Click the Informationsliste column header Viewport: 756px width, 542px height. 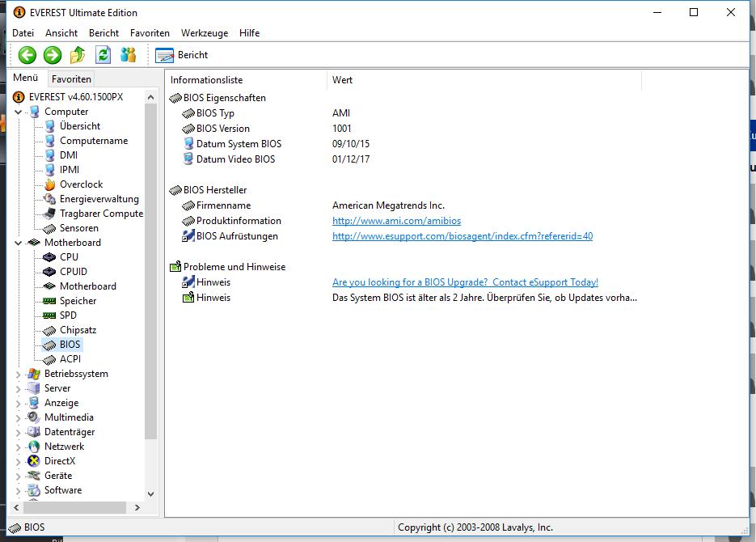(x=246, y=80)
